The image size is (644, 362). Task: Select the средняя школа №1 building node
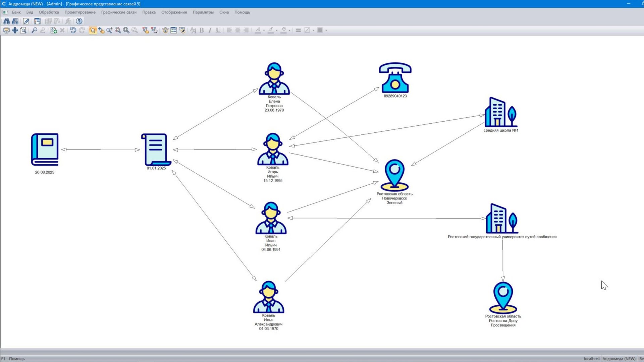click(500, 112)
